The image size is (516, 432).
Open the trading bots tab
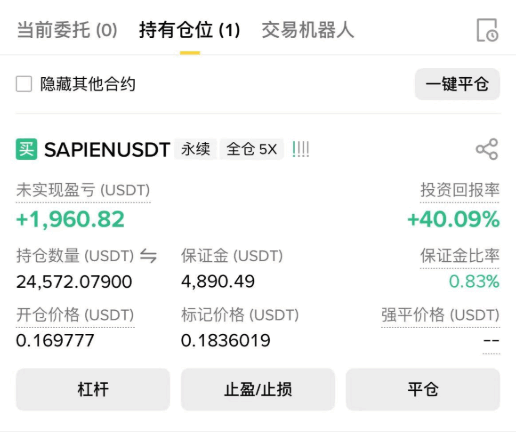click(x=308, y=30)
